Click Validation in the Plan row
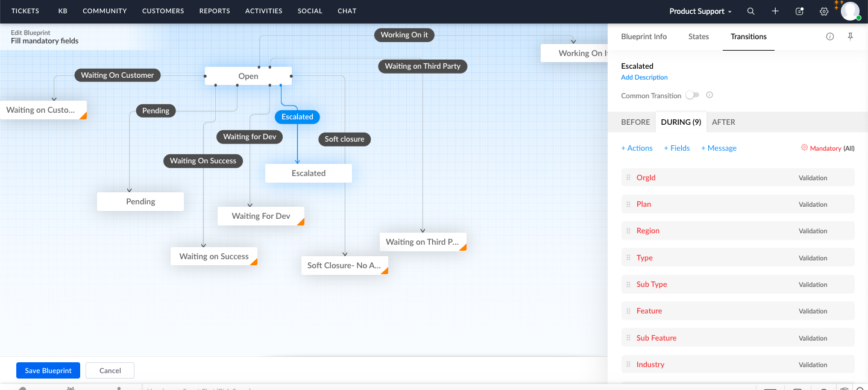Screen dimensions: 868x390 click(813, 204)
